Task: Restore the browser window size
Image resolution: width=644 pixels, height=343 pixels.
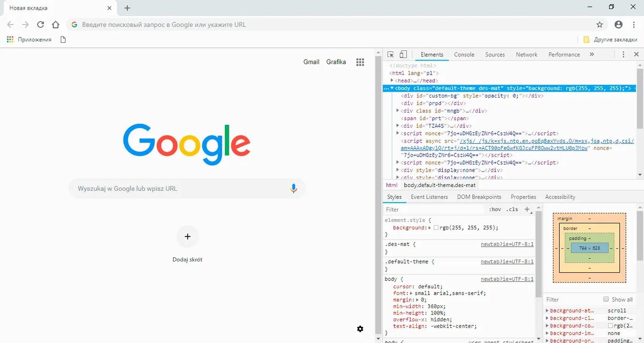Action: (611, 7)
